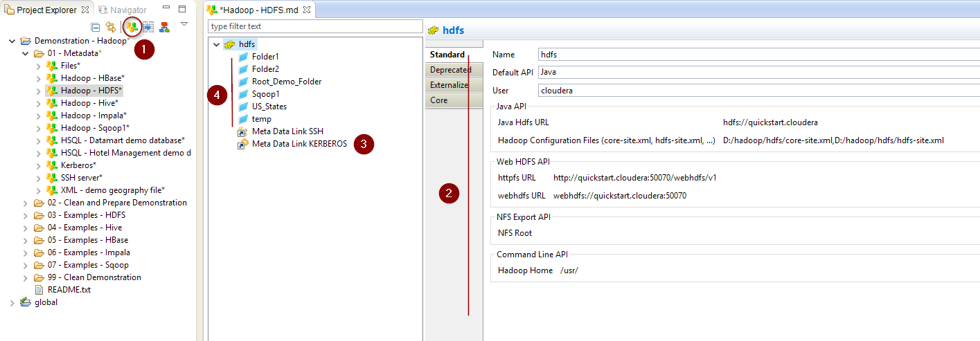Click the Folder1 blue folder icon
The image size is (980, 341).
tap(243, 57)
